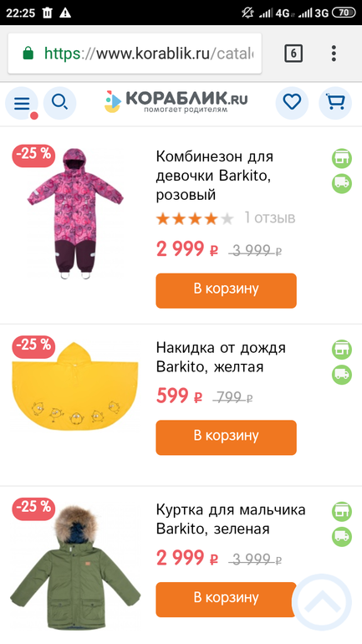Tap delivery truck icon for pink jumpsuit
The image size is (362, 644).
point(342,183)
